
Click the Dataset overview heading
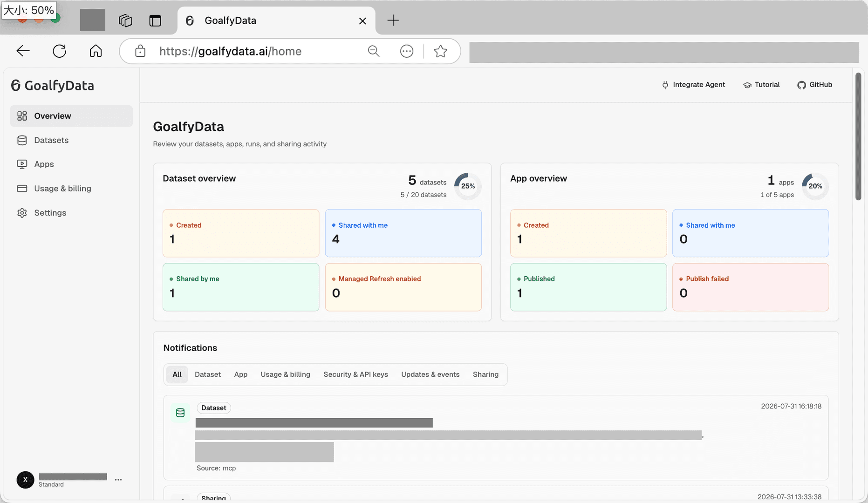199,178
